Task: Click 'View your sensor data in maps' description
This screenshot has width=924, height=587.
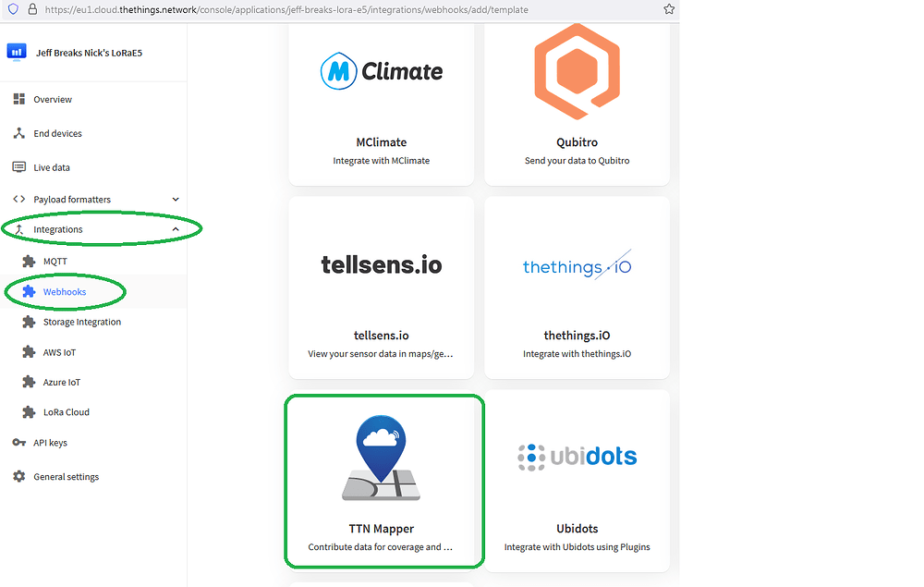Action: pos(380,354)
